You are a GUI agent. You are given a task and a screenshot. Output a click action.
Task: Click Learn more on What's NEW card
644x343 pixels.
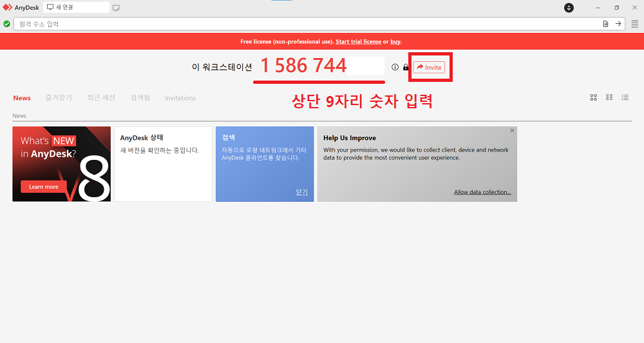(x=44, y=187)
